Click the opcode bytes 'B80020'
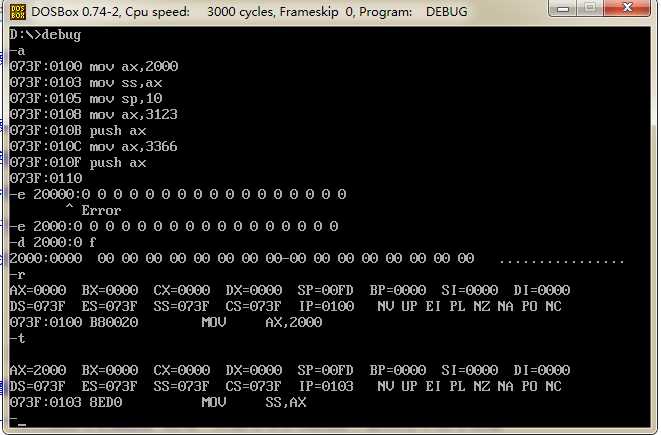The width and height of the screenshot is (661, 435). pyautogui.click(x=114, y=322)
